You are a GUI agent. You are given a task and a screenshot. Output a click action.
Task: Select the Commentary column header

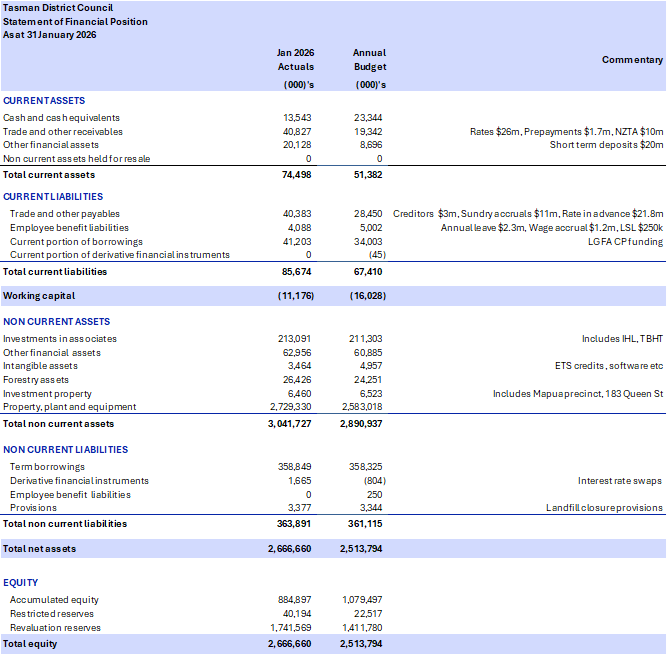[x=632, y=60]
